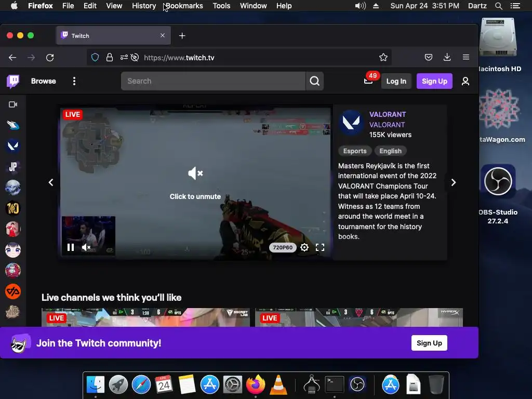Open the Bookmarks menu
The width and height of the screenshot is (532, 399).
click(184, 6)
